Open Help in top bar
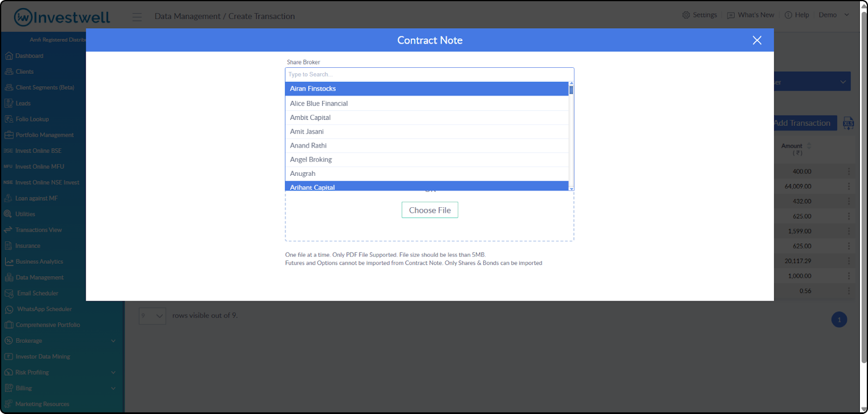 (x=796, y=15)
